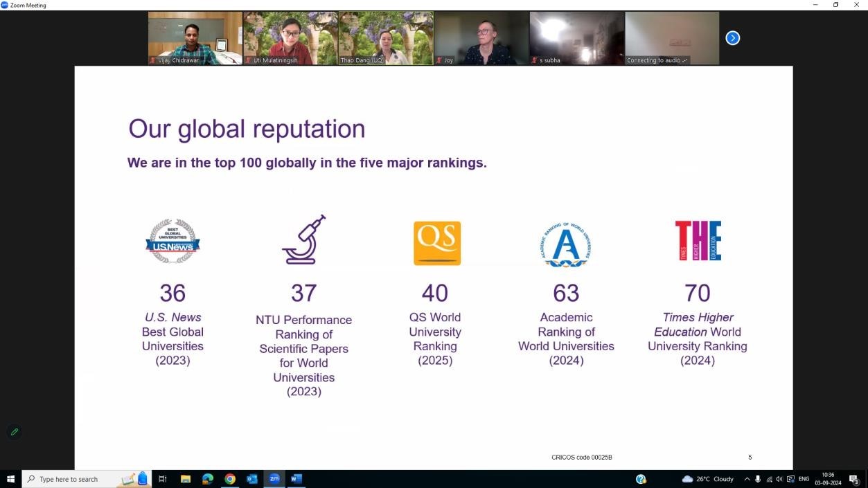Click the slide page number 5
The width and height of the screenshot is (868, 488).
tap(750, 458)
